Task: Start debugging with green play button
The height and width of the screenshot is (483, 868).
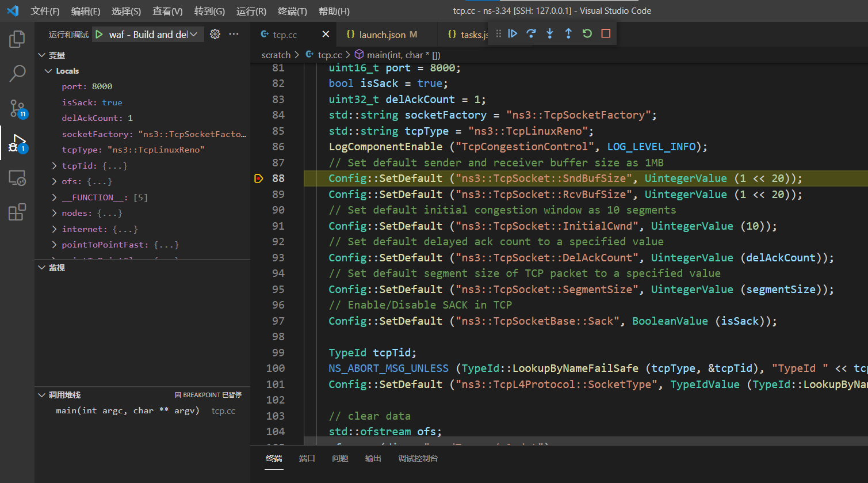Action: tap(99, 35)
